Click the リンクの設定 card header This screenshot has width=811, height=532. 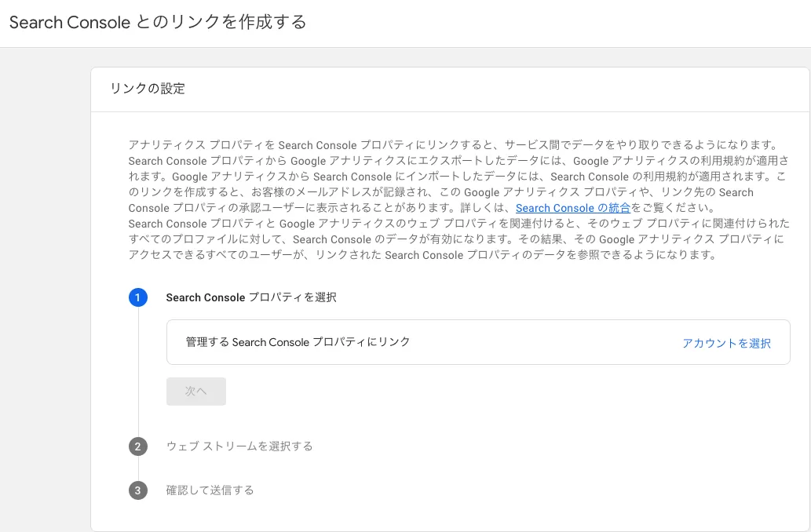[x=148, y=89]
